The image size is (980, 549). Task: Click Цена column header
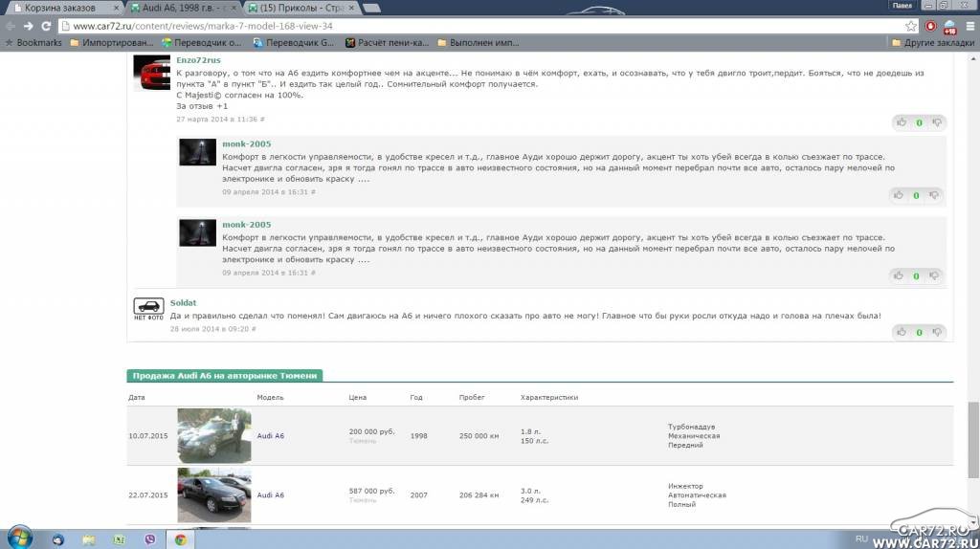point(358,397)
